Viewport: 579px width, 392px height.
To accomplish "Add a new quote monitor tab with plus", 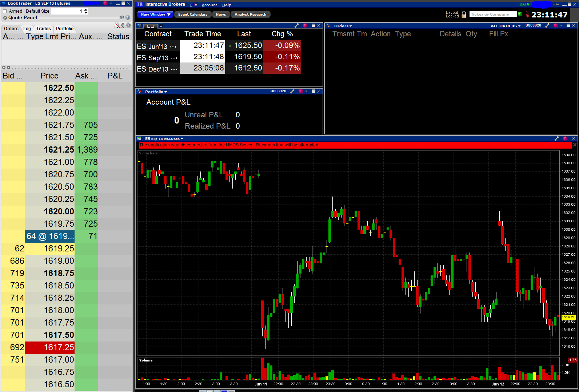I will click(x=161, y=26).
